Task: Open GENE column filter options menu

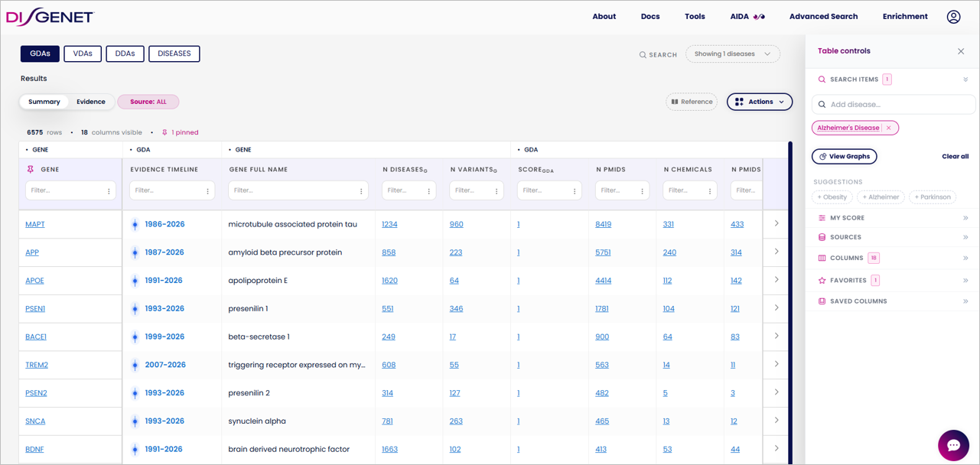Action: click(x=109, y=191)
